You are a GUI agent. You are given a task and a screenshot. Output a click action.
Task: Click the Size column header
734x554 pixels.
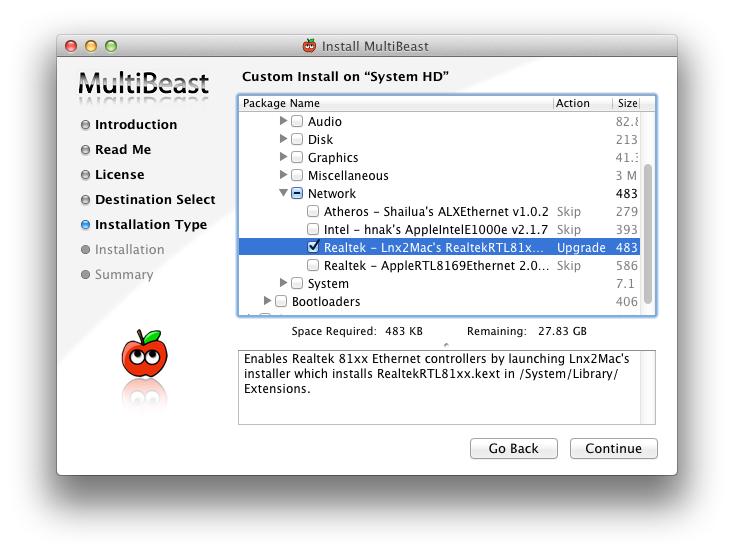[x=627, y=103]
